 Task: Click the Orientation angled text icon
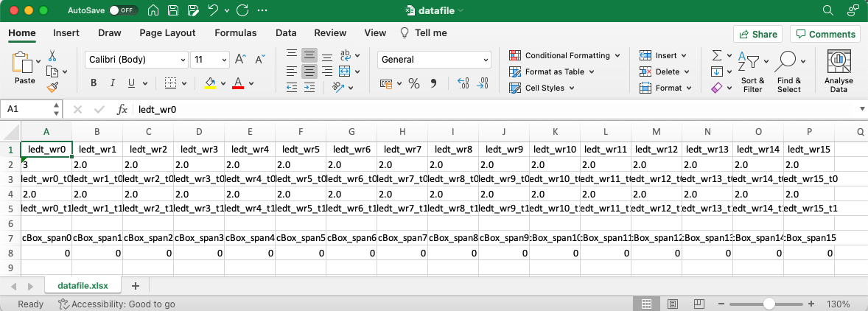point(339,88)
